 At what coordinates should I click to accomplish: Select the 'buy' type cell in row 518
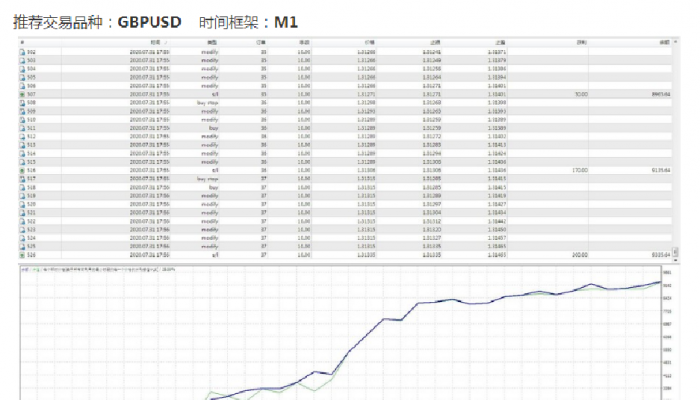tap(214, 188)
